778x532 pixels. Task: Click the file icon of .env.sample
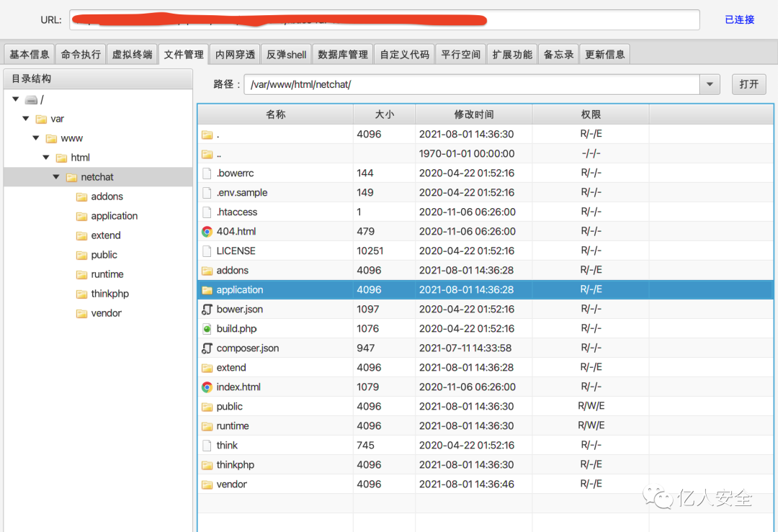pos(207,192)
